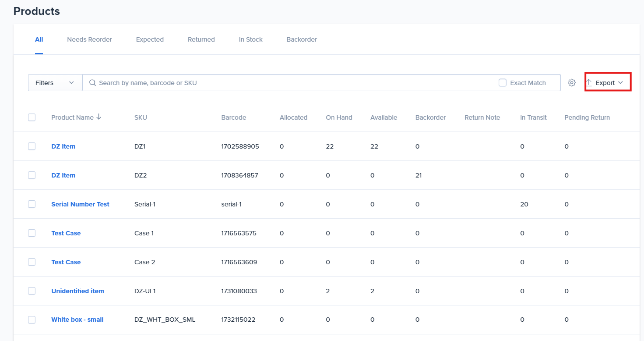Viewport: 644px width, 341px height.
Task: Click the Product Name sort arrow
Action: pos(99,117)
